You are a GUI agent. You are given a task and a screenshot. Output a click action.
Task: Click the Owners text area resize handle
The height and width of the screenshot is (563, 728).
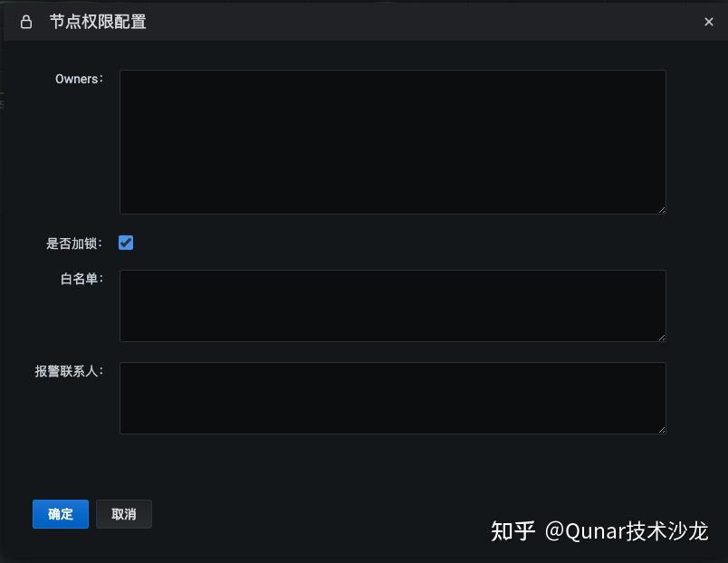pos(662,210)
